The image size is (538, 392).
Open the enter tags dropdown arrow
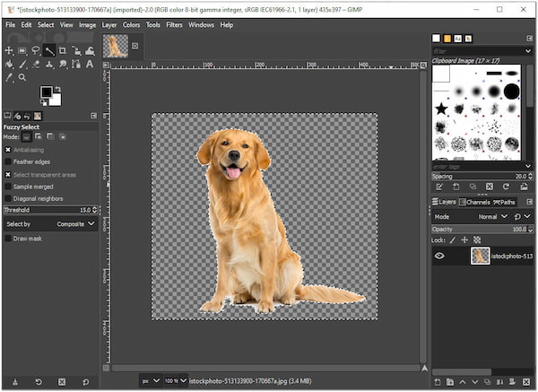tap(528, 167)
